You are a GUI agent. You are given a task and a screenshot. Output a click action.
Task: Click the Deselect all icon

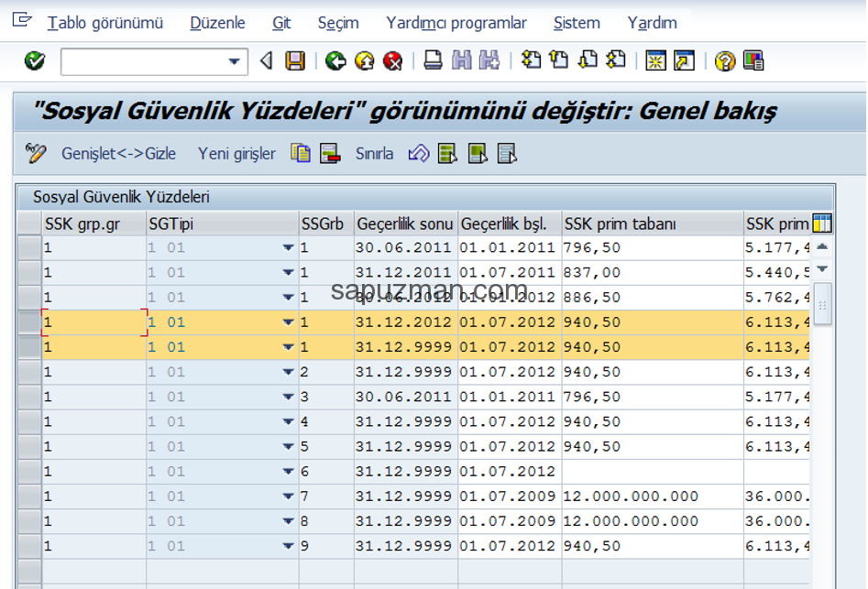pos(507,153)
